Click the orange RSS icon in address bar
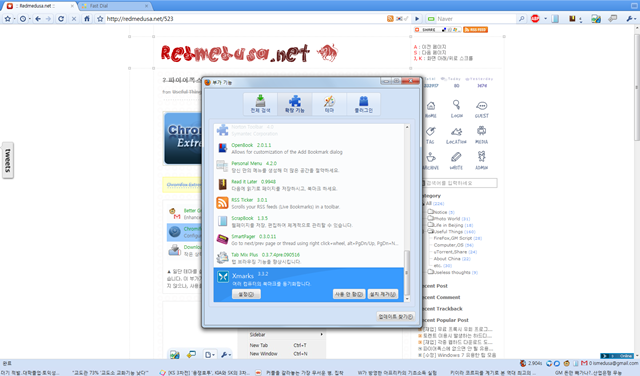640x376 pixels. 390,19
